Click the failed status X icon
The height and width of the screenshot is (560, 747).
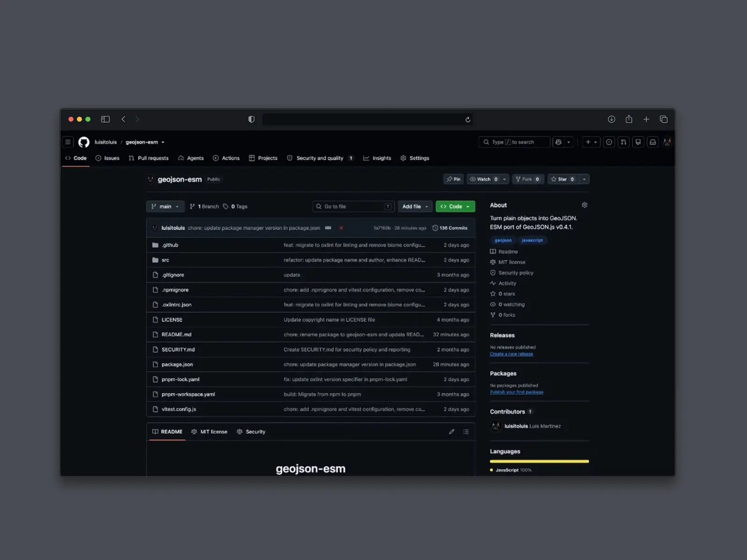coord(341,228)
